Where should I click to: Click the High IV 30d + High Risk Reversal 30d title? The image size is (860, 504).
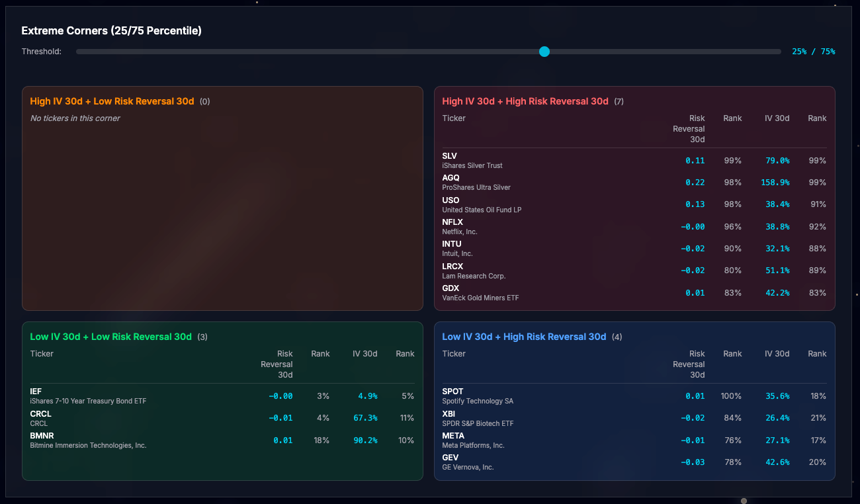(x=525, y=101)
